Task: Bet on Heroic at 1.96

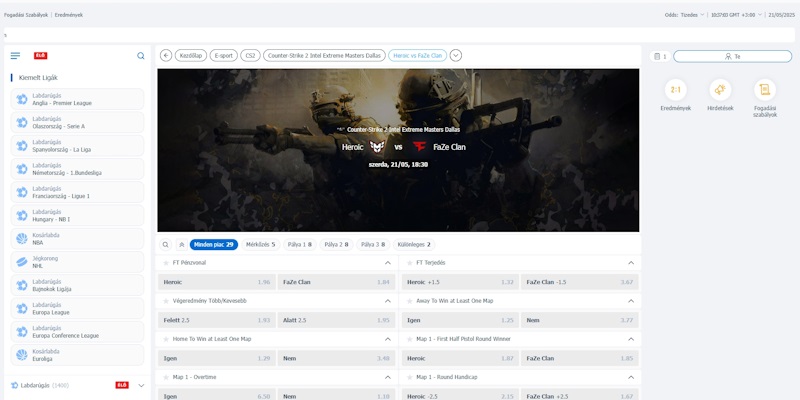Action: tap(217, 282)
